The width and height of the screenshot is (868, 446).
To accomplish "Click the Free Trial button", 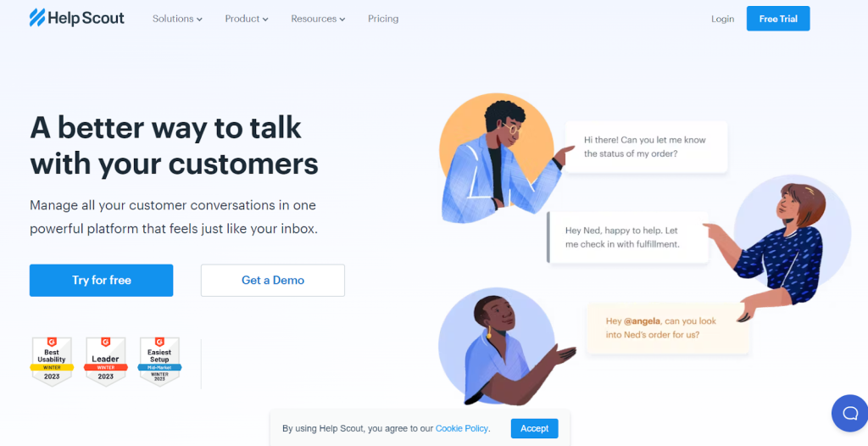I will tap(778, 19).
